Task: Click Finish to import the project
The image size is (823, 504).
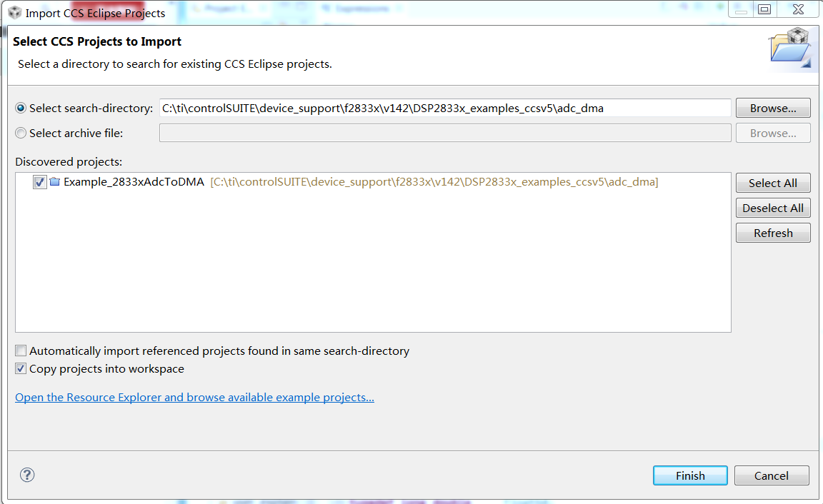Action: pos(690,475)
